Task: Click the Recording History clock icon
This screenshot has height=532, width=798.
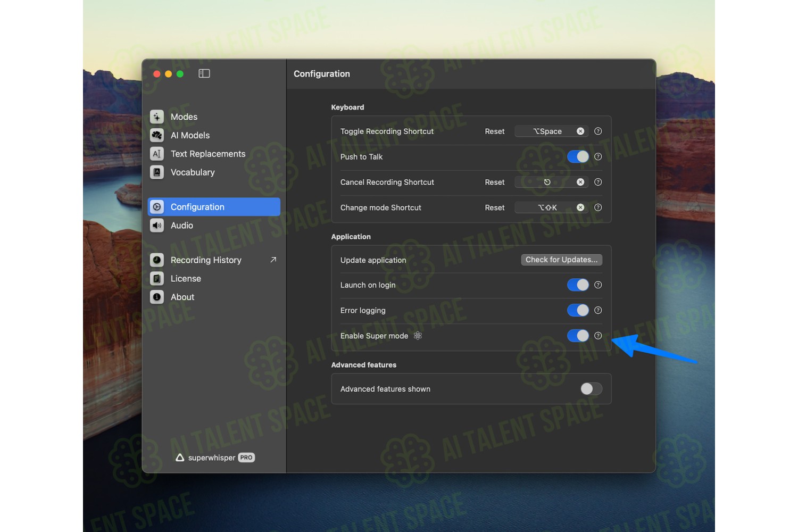Action: point(157,260)
